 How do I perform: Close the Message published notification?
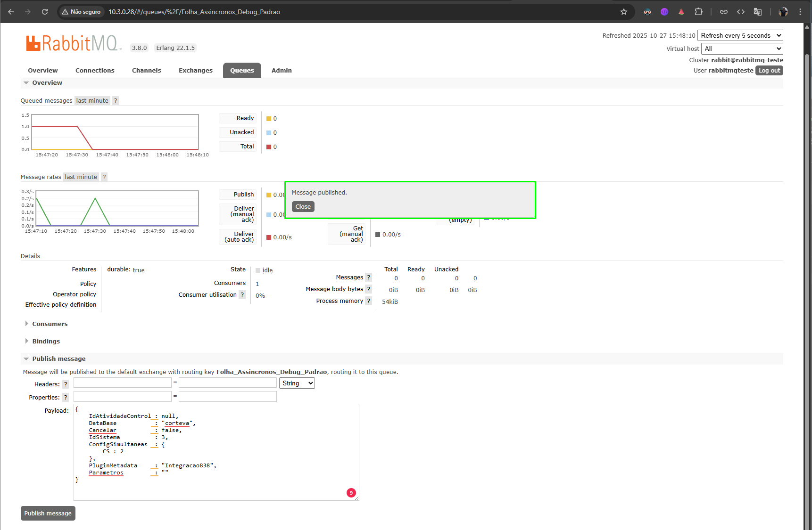pos(303,207)
